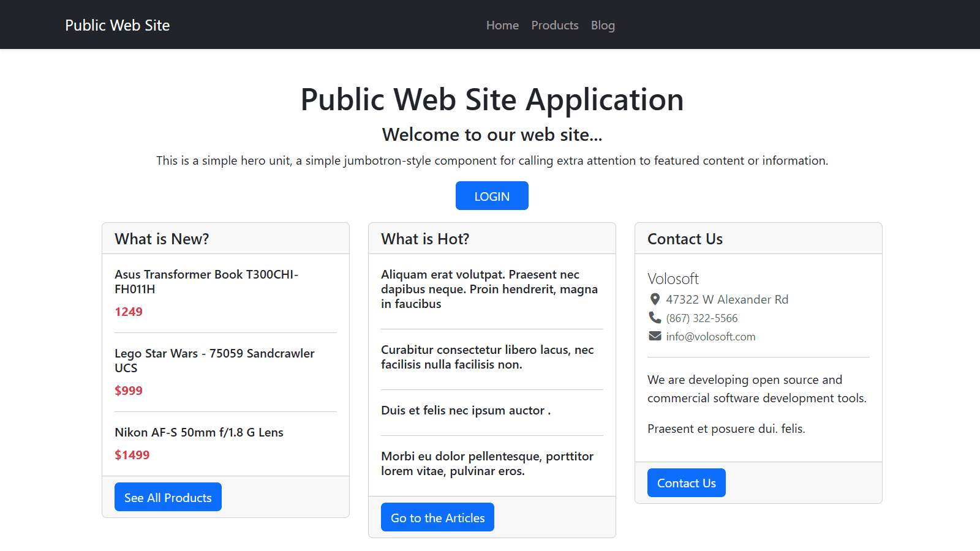The width and height of the screenshot is (980, 551).
Task: Open the Blog nav link
Action: pos(603,25)
